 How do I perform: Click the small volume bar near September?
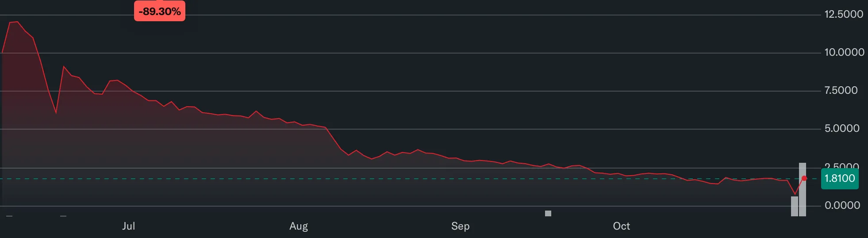pyautogui.click(x=548, y=213)
